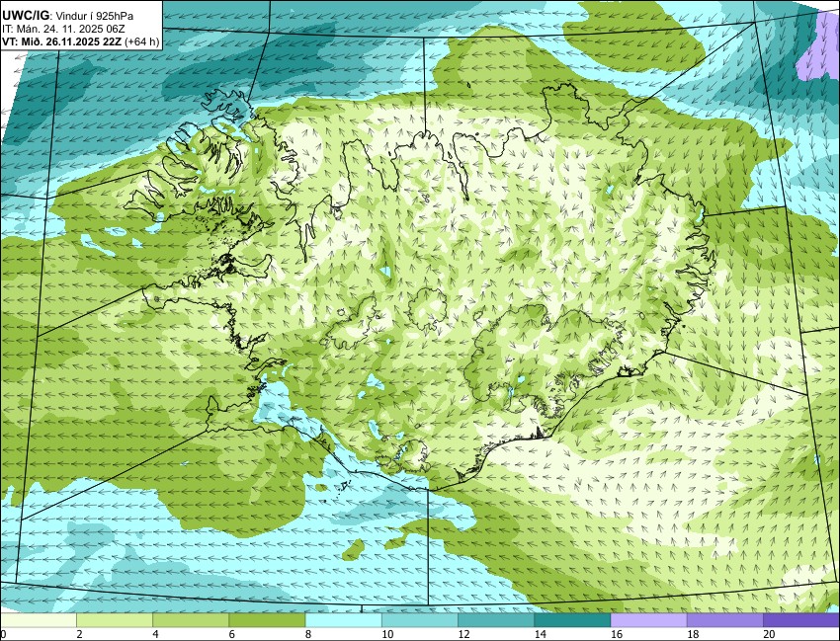This screenshot has width=840, height=641.
Task: Click the legend value '2'
Action: [x=79, y=634]
